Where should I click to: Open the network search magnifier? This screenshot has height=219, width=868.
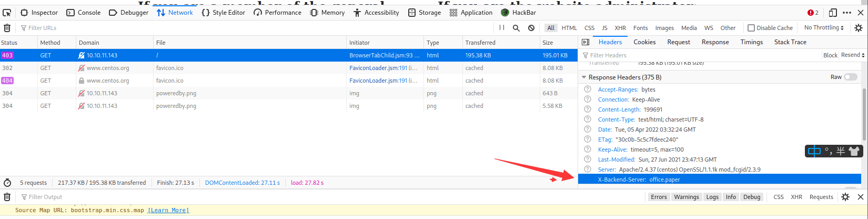[x=516, y=28]
